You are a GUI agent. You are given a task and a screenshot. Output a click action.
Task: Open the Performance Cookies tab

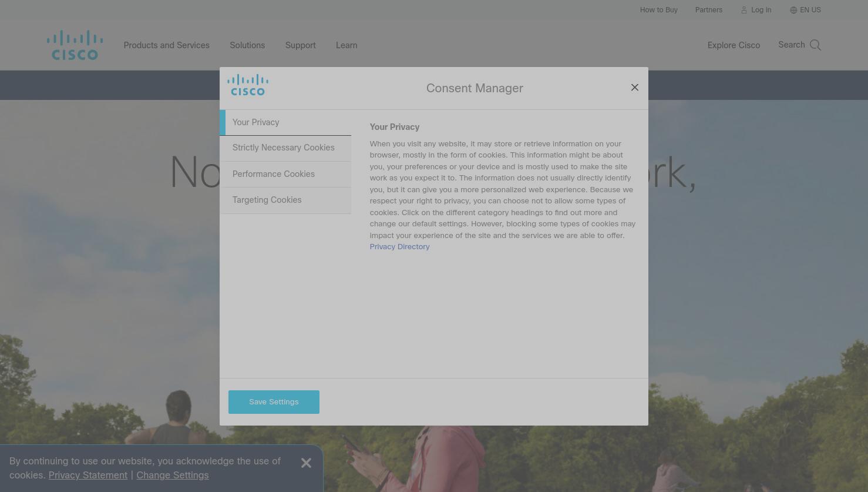(285, 174)
